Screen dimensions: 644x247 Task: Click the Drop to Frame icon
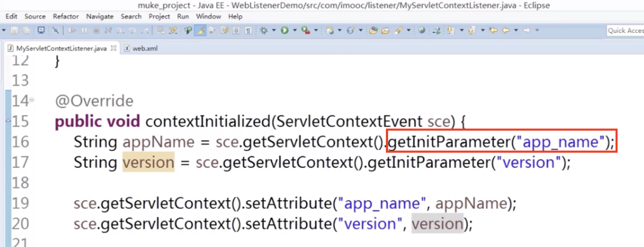click(160, 31)
